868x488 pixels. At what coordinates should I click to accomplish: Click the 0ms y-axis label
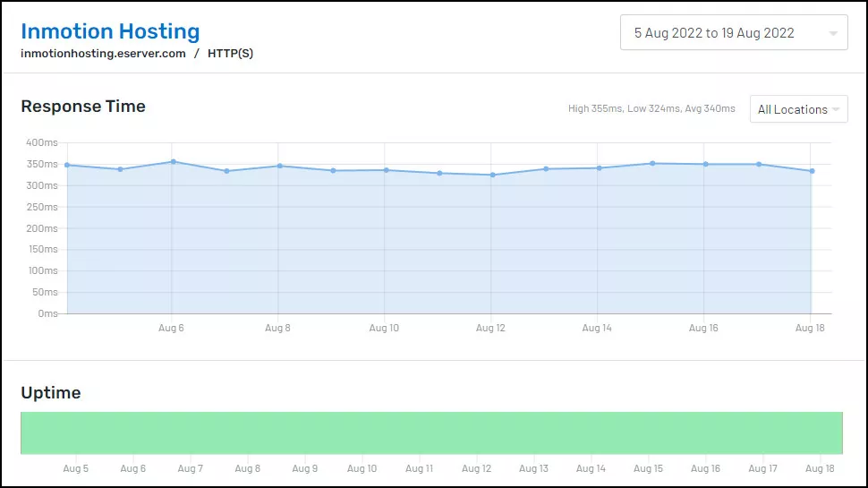(x=47, y=313)
